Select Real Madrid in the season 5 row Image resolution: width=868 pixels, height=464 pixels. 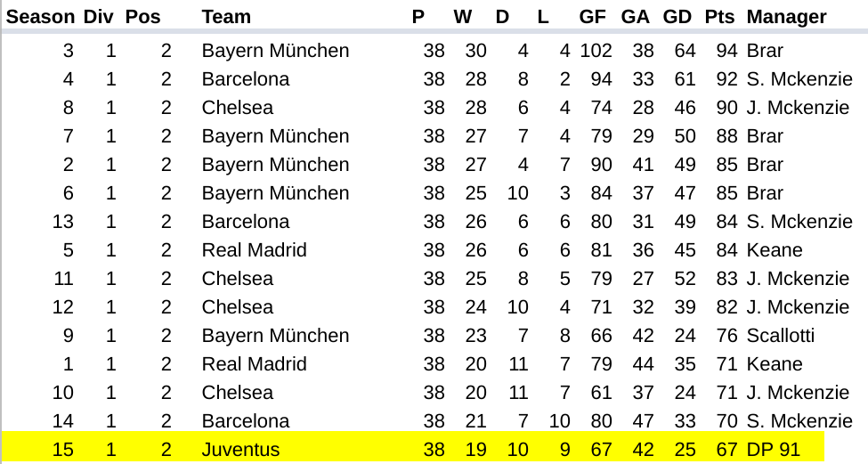254,250
